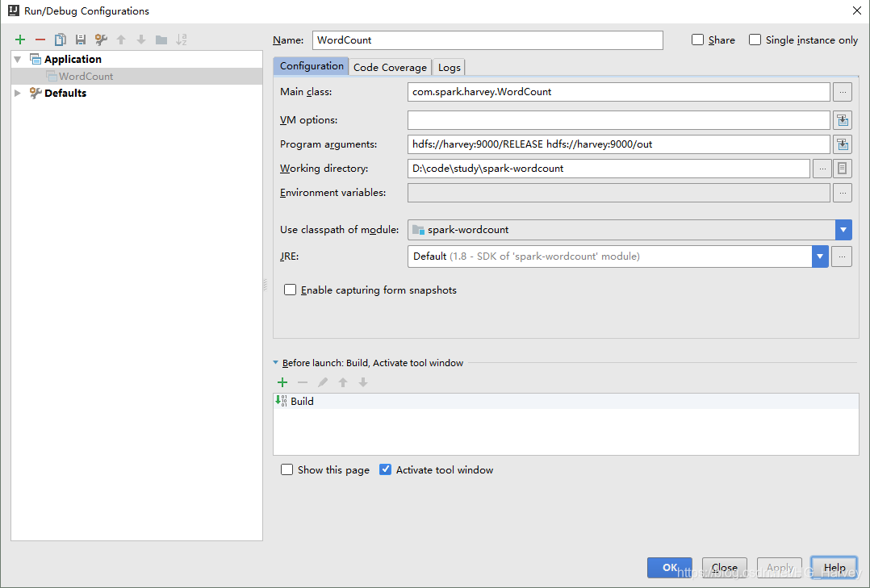
Task: Expand VM options editor icon
Action: [843, 120]
